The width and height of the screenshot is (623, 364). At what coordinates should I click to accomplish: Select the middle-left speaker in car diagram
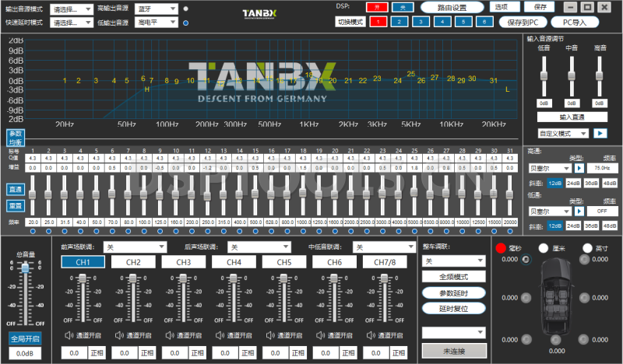click(526, 298)
